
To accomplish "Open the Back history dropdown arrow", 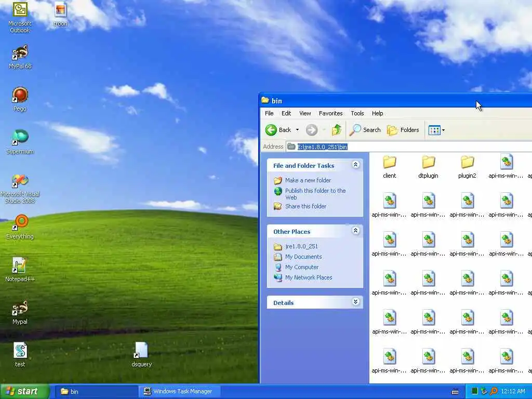I will pyautogui.click(x=297, y=130).
